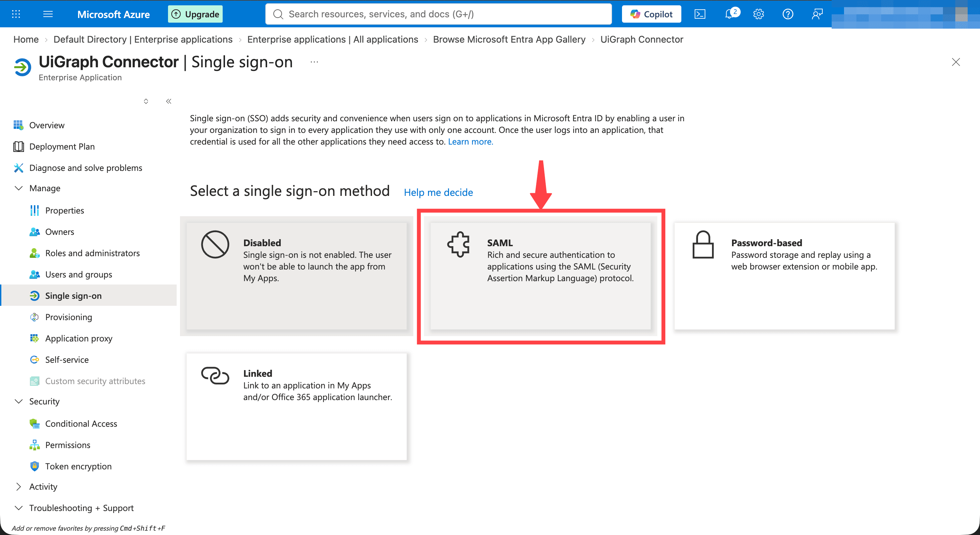Image resolution: width=980 pixels, height=535 pixels.
Task: Select the SAML sign-on method card
Action: (x=541, y=276)
